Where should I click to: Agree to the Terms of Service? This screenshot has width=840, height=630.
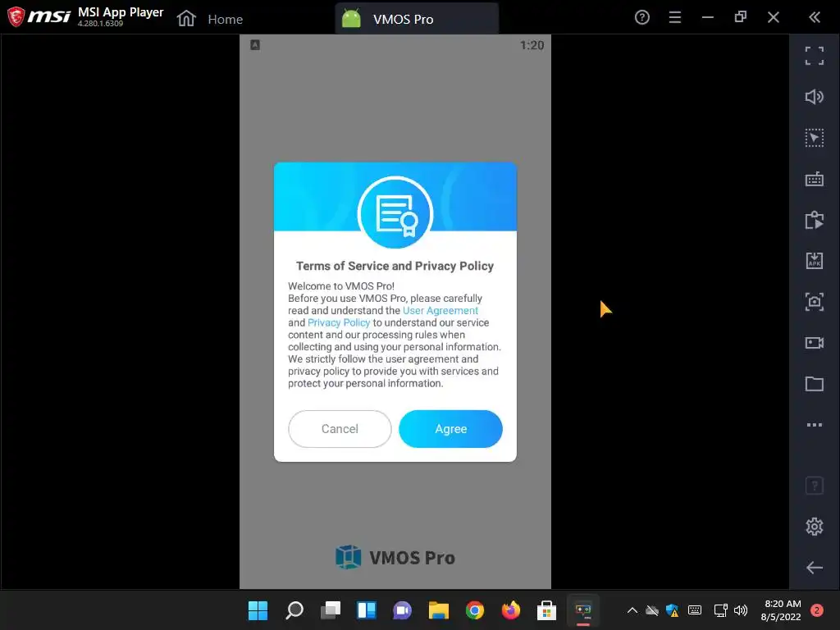pyautogui.click(x=450, y=428)
